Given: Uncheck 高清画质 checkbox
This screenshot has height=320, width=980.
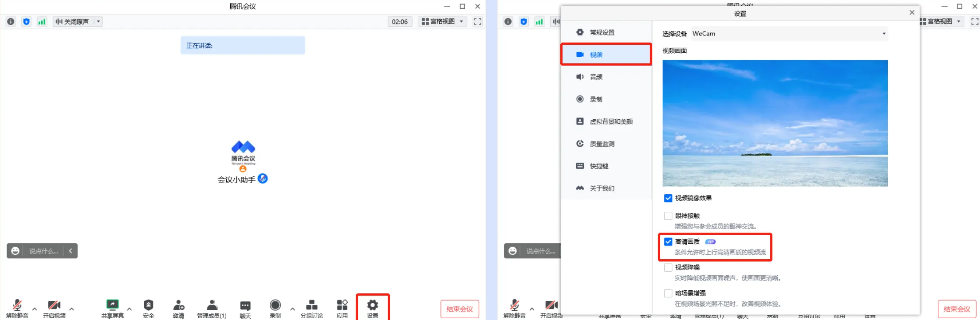Looking at the screenshot, I should point(668,242).
